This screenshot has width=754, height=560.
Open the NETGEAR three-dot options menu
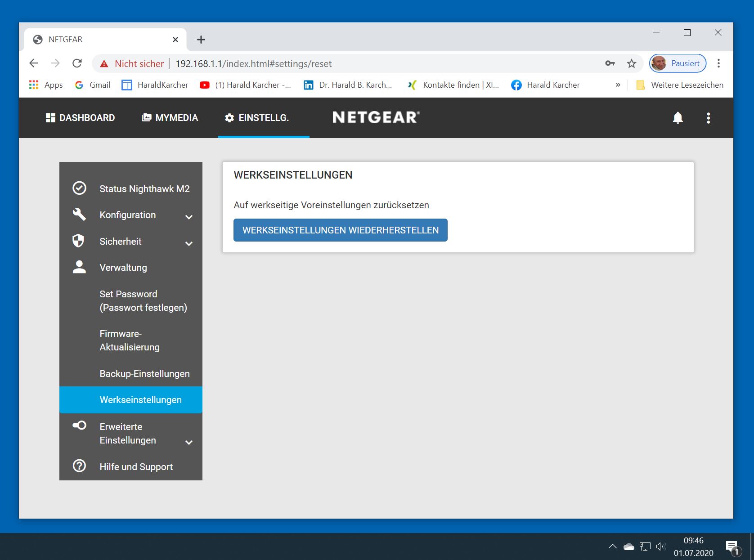pos(708,118)
